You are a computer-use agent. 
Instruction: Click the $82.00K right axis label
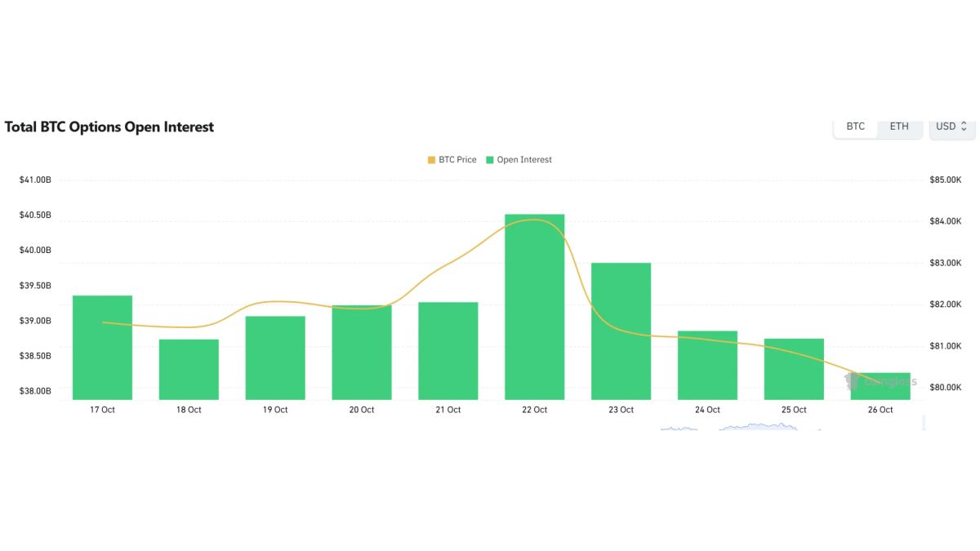click(946, 304)
